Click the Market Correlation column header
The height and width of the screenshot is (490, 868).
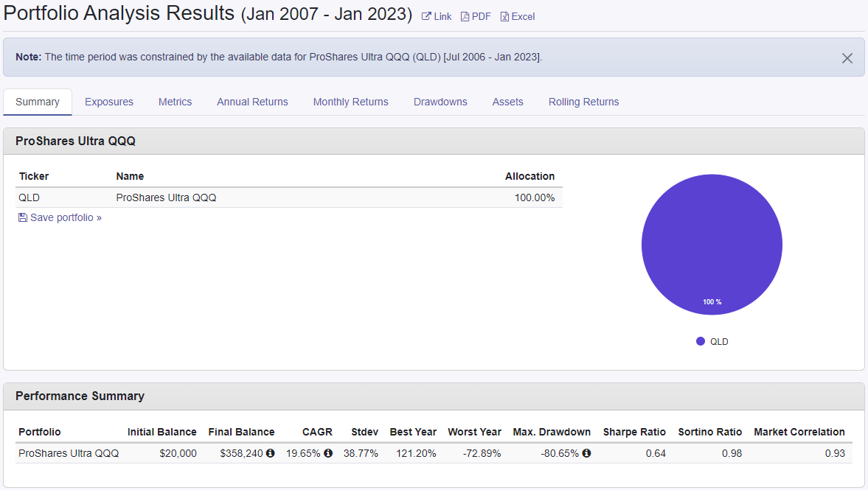click(x=799, y=432)
